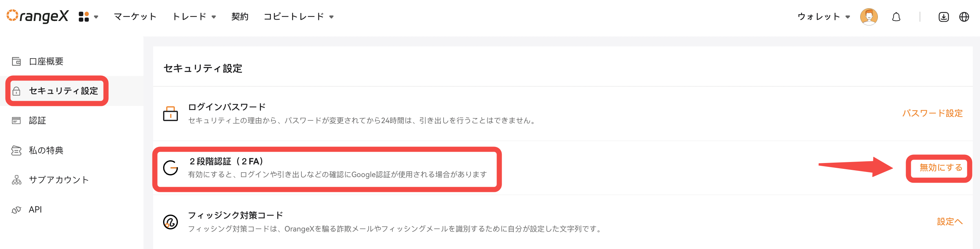This screenshot has height=249, width=980.
Task: Open the four-square apps grid icon
Action: click(x=84, y=17)
